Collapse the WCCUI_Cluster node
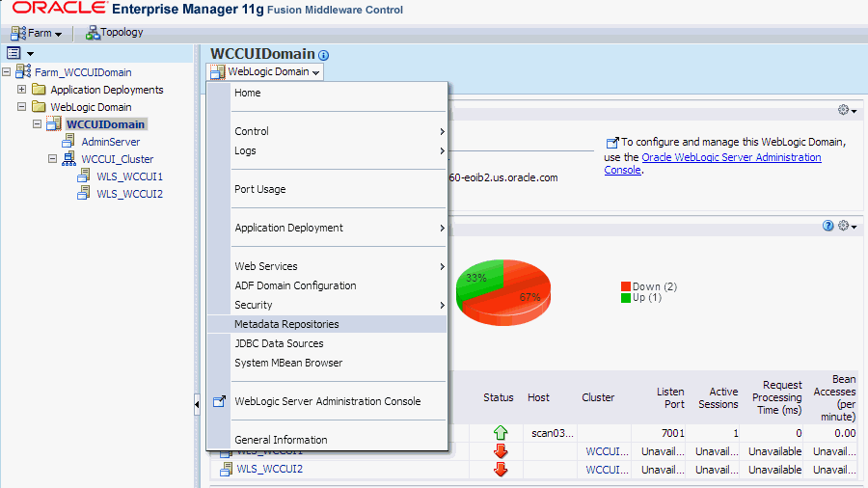This screenshot has width=868, height=488. 53,159
